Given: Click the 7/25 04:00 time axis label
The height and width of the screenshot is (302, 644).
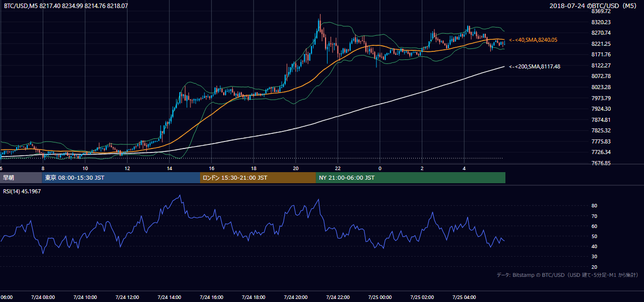Looking at the screenshot, I should (x=464, y=297).
